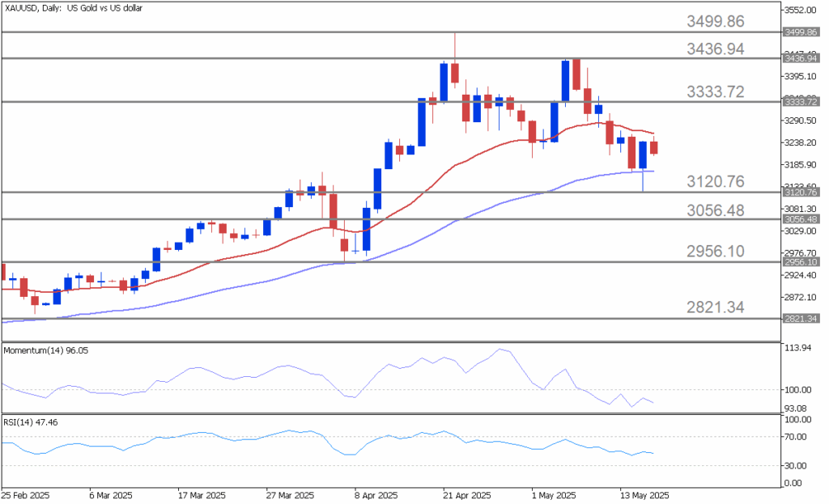Click the 8 Apr 2025 date label

point(376,496)
